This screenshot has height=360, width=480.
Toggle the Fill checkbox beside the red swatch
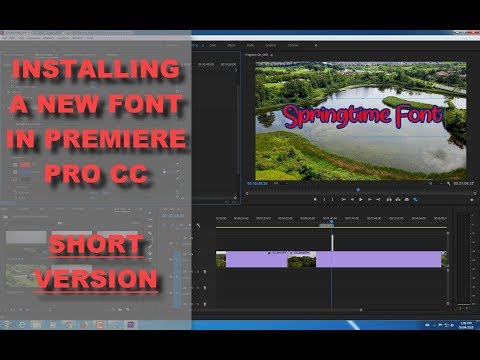(15, 165)
